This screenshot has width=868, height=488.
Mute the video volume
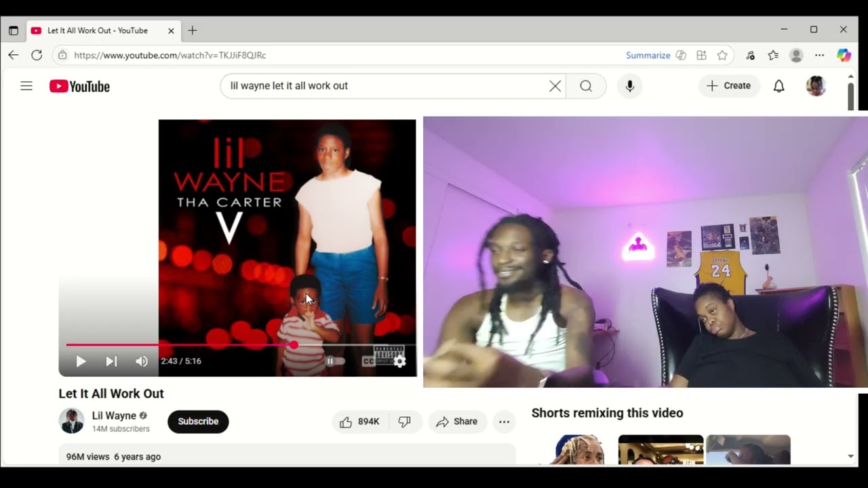(x=142, y=361)
